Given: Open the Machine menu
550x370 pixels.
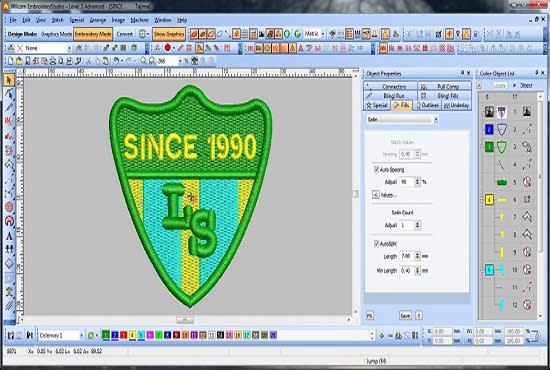Looking at the screenshot, I should [140, 20].
